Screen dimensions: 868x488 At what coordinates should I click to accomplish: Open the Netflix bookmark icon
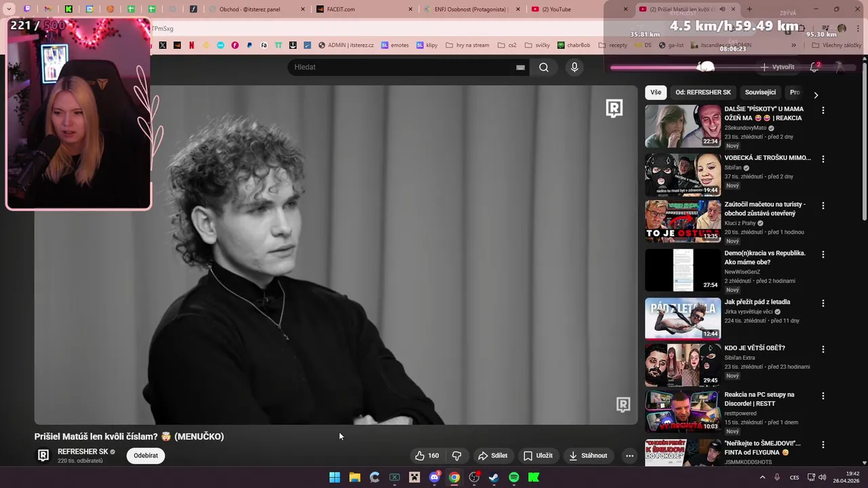191,45
